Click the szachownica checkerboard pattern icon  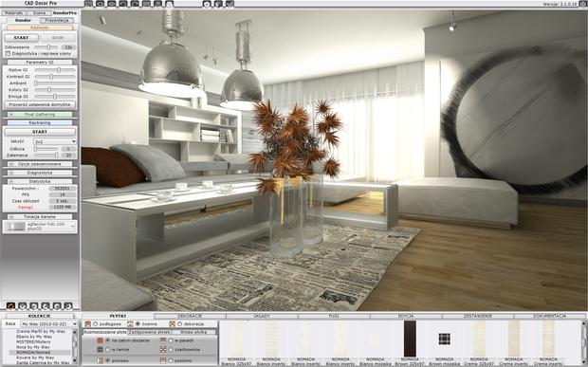pos(163,349)
